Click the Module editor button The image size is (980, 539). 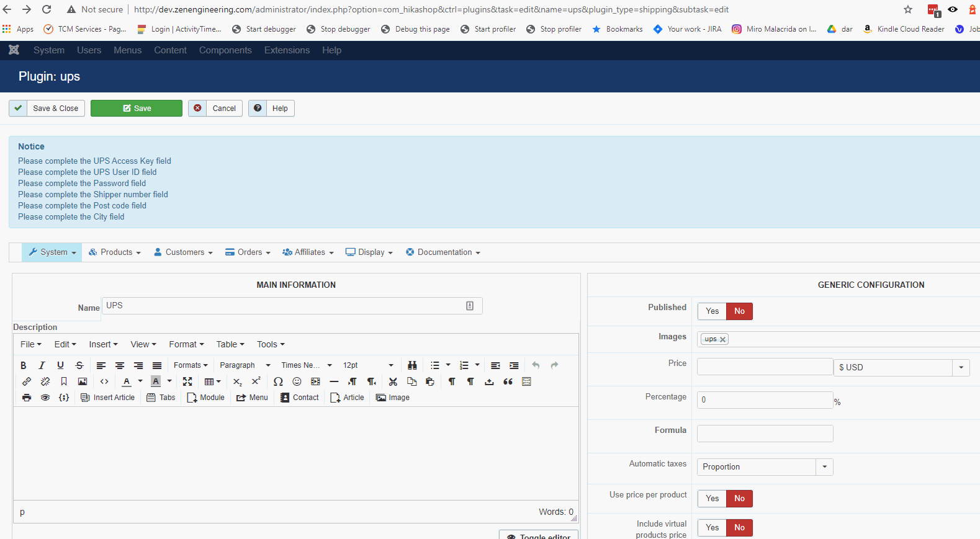coord(206,398)
